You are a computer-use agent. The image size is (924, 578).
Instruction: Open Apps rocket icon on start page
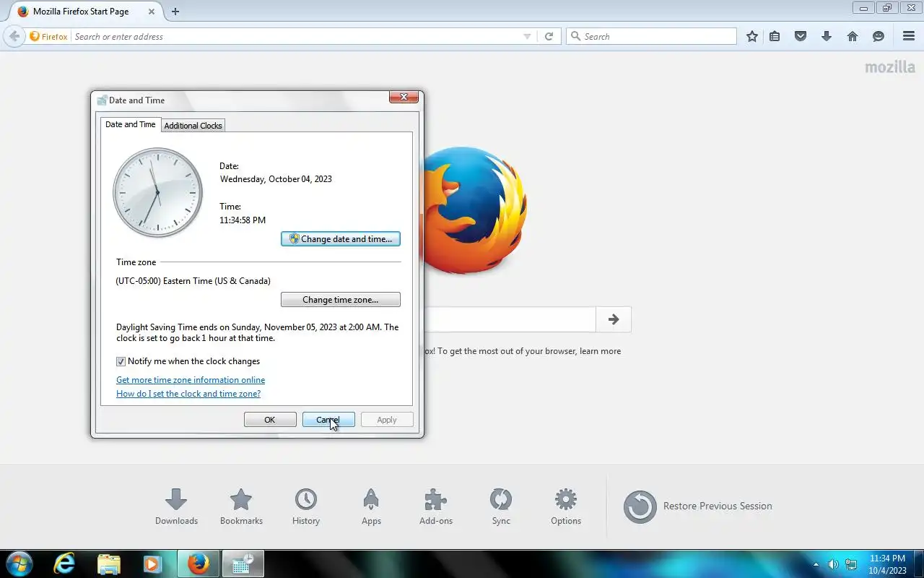[x=371, y=506]
